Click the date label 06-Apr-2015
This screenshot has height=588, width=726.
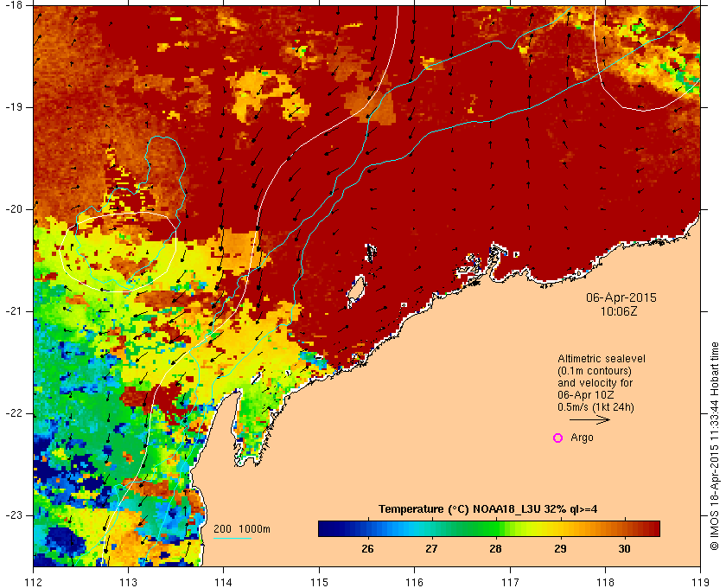pos(621,297)
